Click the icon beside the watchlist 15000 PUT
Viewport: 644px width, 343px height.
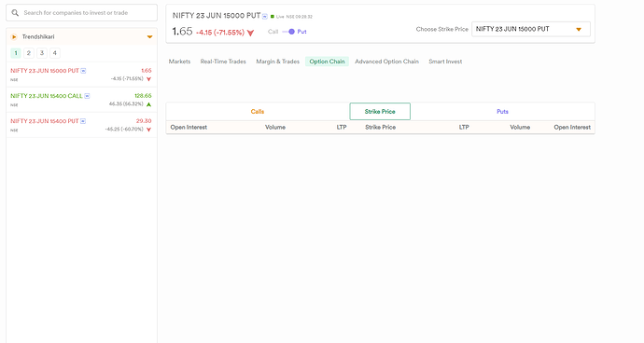click(x=83, y=71)
